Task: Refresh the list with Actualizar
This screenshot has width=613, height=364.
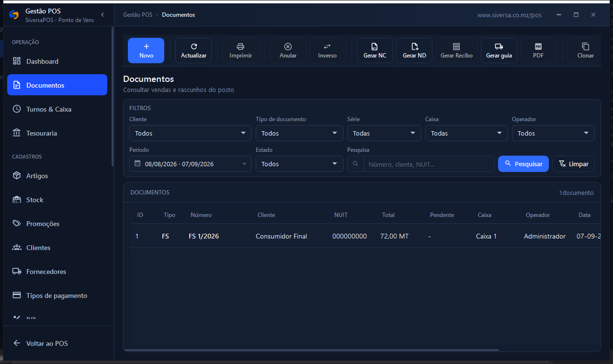Action: [193, 51]
